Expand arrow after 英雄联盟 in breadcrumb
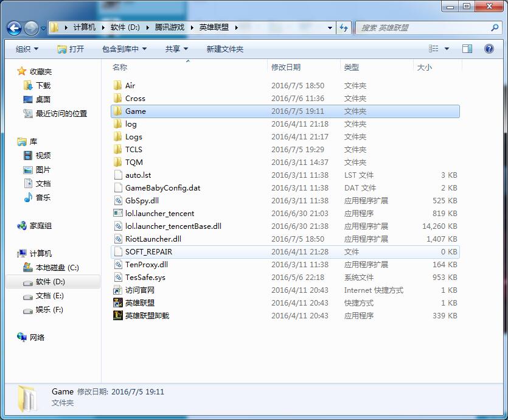The height and width of the screenshot is (420, 508). point(237,28)
